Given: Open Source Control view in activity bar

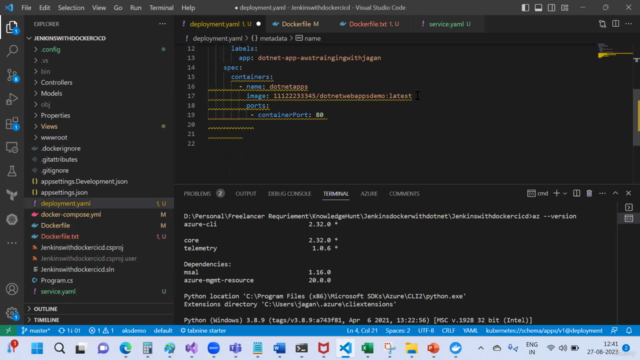Looking at the screenshot, I should click(x=12, y=75).
